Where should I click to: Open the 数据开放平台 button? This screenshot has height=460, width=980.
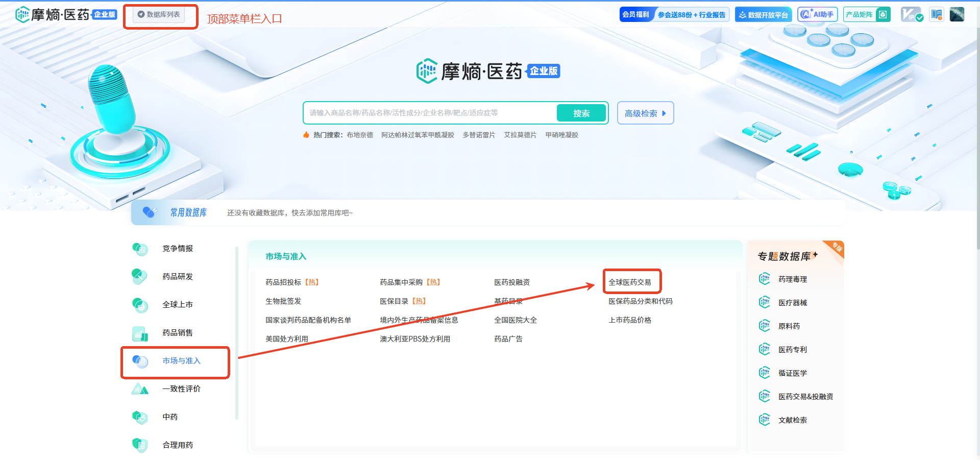pos(763,14)
